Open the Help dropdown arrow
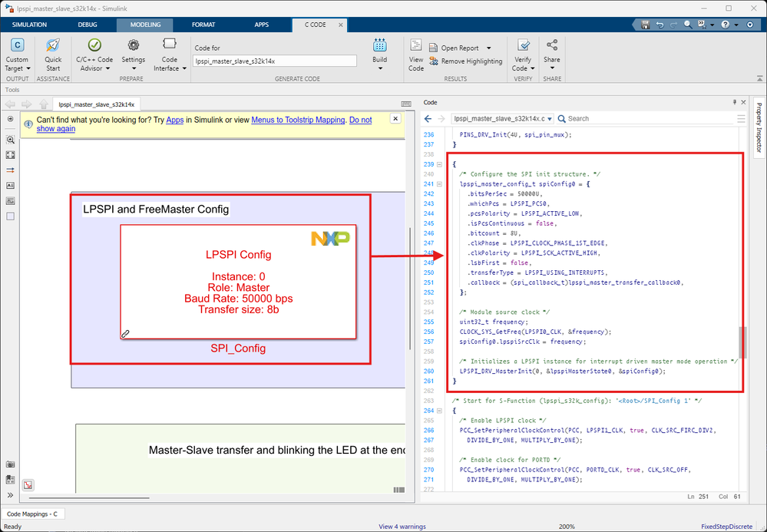Image resolution: width=767 pixels, height=532 pixels. point(736,25)
